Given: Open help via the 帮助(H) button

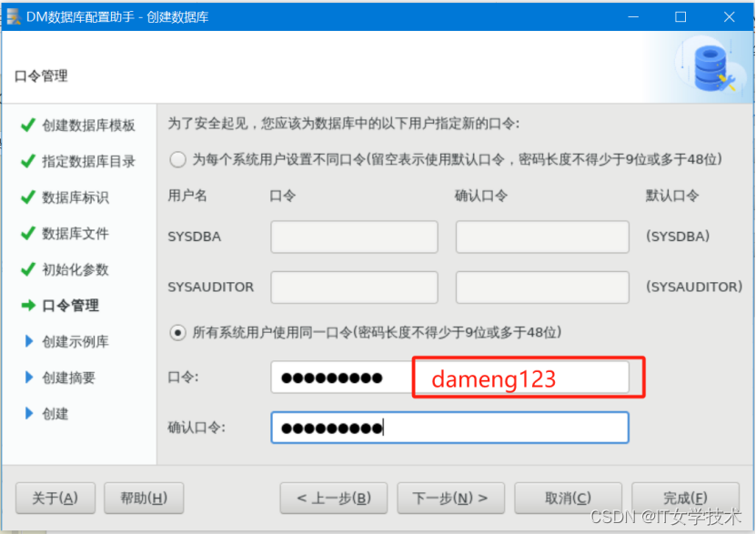Looking at the screenshot, I should [x=144, y=498].
